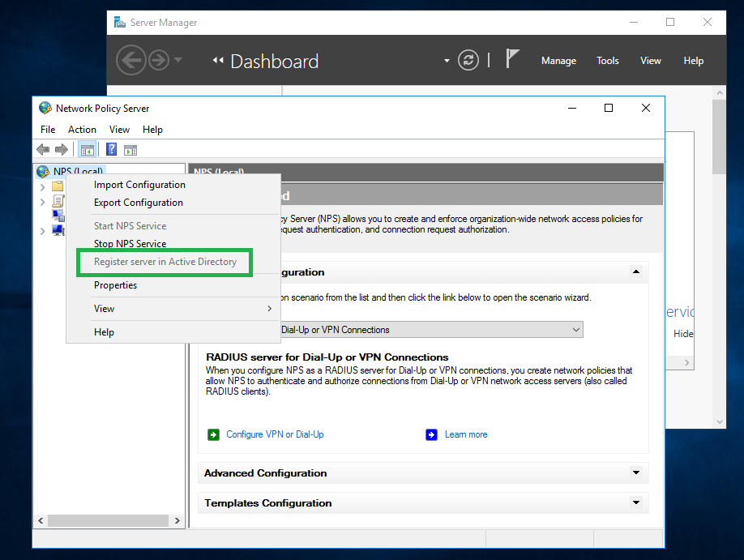Click the Configure VPN or Dial-Up link
The width and height of the screenshot is (744, 560).
click(x=275, y=434)
